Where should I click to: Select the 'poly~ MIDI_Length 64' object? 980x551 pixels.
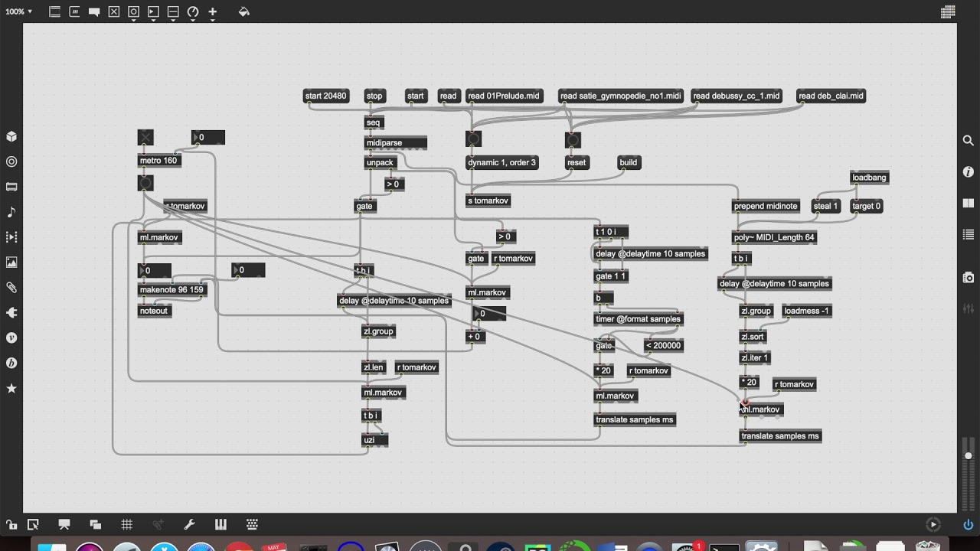point(774,237)
